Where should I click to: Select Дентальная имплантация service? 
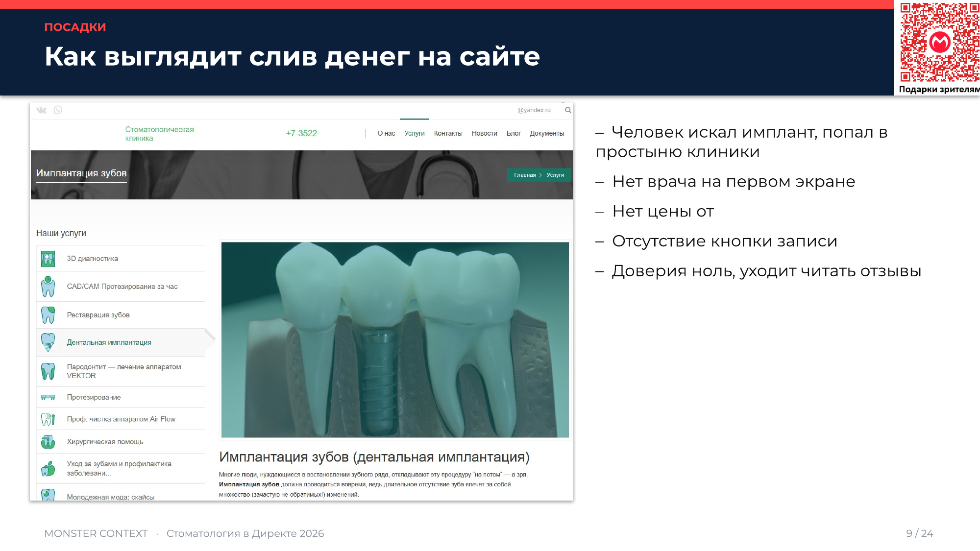[121, 342]
